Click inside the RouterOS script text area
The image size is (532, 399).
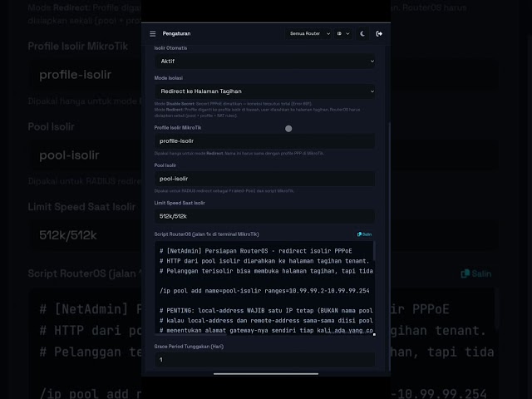click(x=264, y=288)
